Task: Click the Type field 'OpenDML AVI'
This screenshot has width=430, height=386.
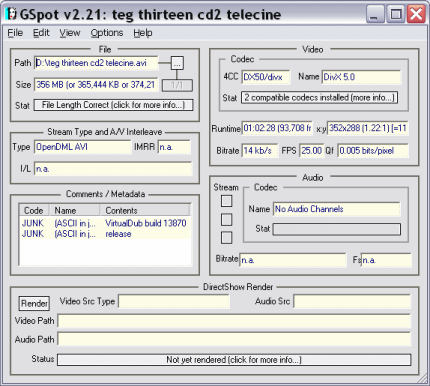Action: pyautogui.click(x=83, y=147)
